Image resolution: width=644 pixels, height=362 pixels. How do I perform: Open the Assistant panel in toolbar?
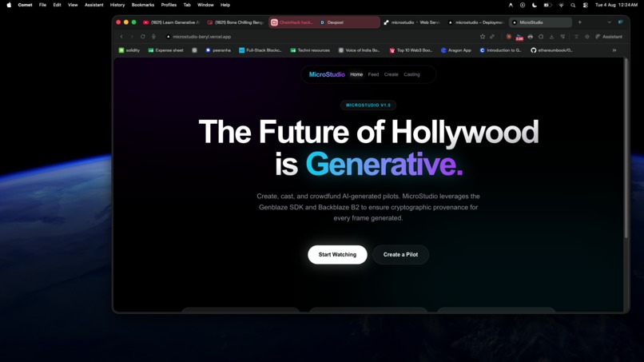[609, 37]
